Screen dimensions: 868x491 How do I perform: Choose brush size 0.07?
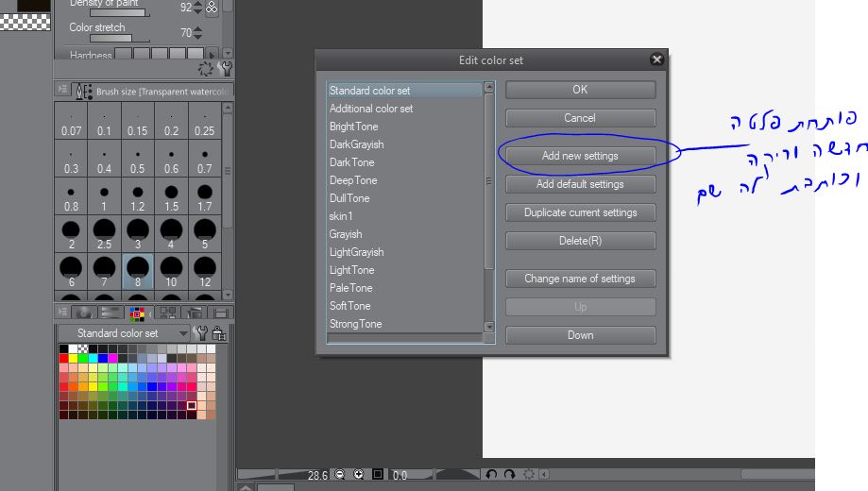tap(71, 121)
